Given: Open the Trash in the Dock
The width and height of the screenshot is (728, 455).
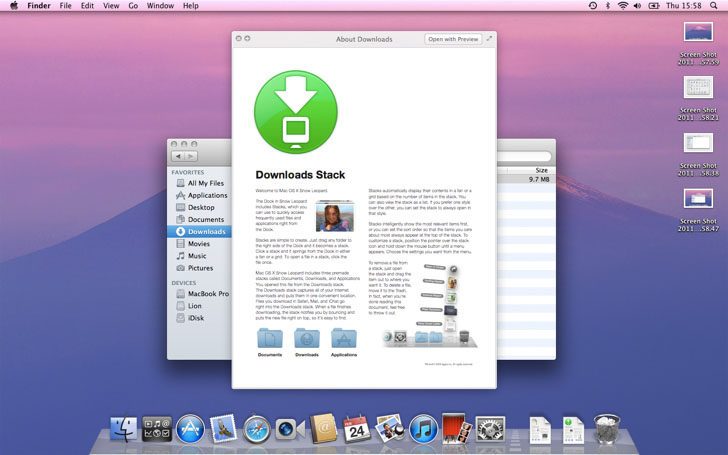Looking at the screenshot, I should click(x=607, y=429).
